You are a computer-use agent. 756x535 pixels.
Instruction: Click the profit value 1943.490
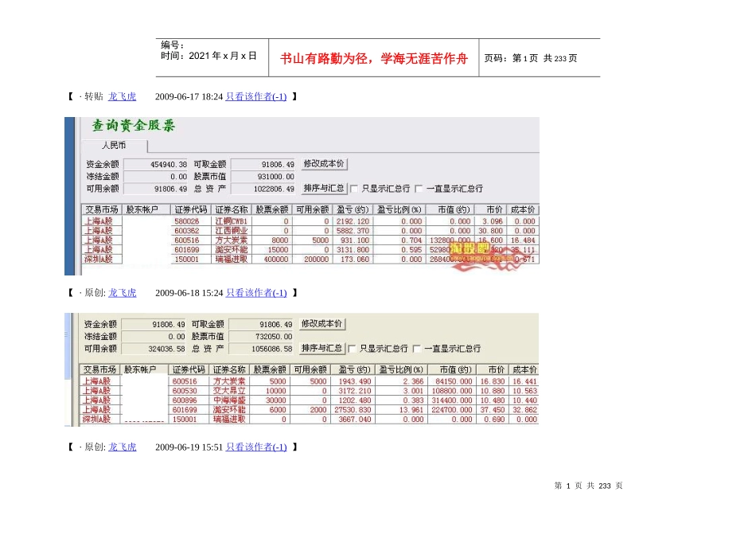354,381
